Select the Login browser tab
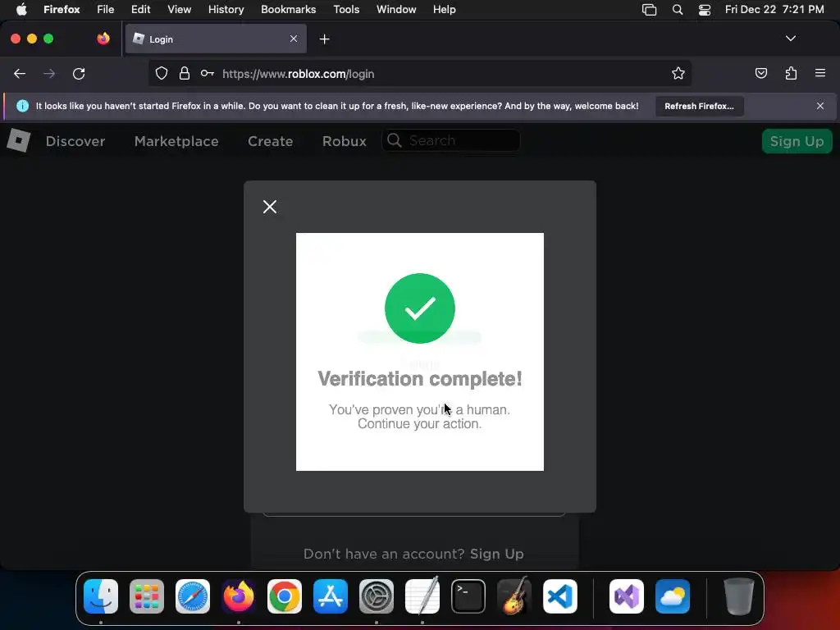 tap(216, 39)
